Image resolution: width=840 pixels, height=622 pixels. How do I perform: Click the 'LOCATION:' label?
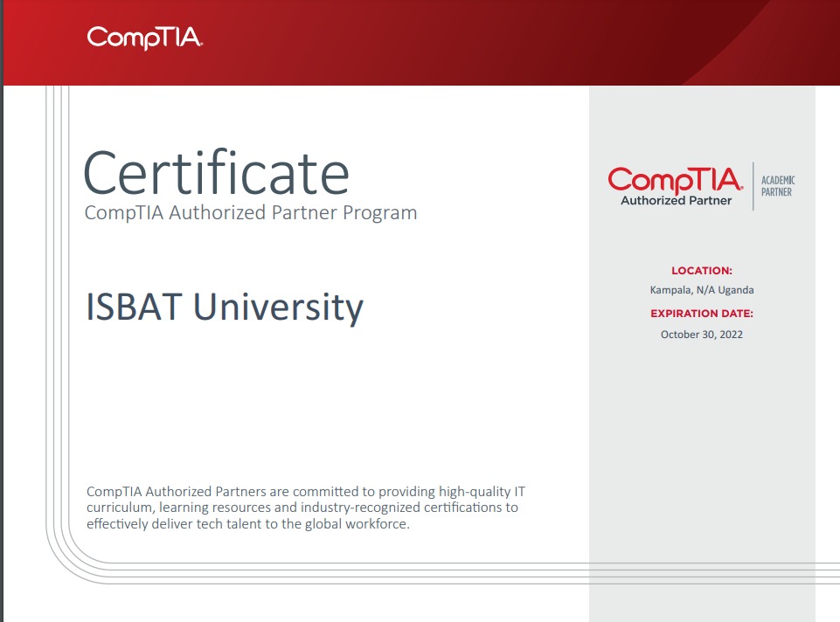click(x=702, y=271)
